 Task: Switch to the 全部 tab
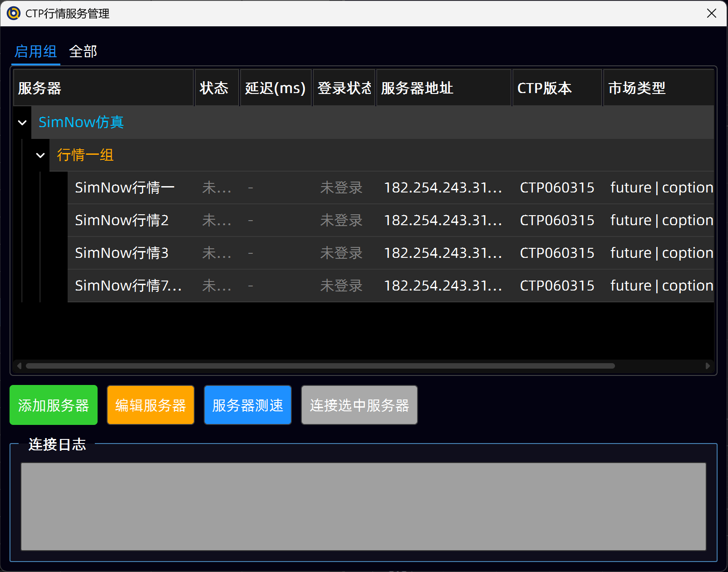(x=83, y=52)
